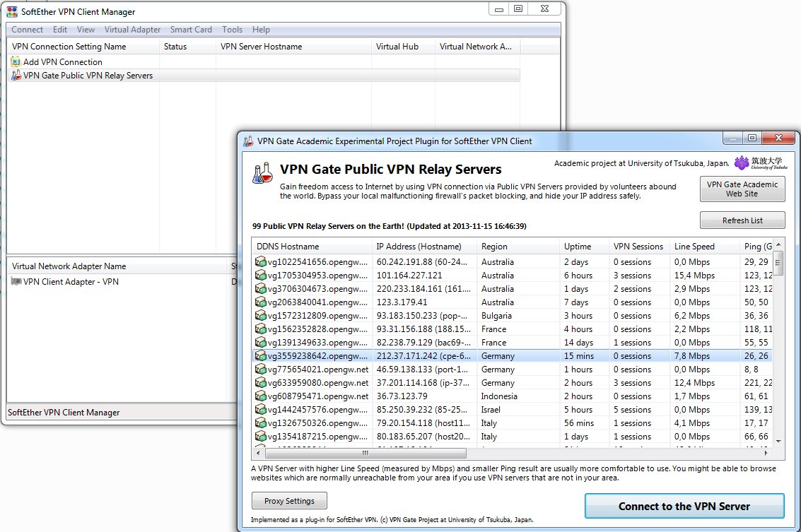Click the large flask logo beside the VPN Gate heading
This screenshot has height=532, width=801.
262,173
